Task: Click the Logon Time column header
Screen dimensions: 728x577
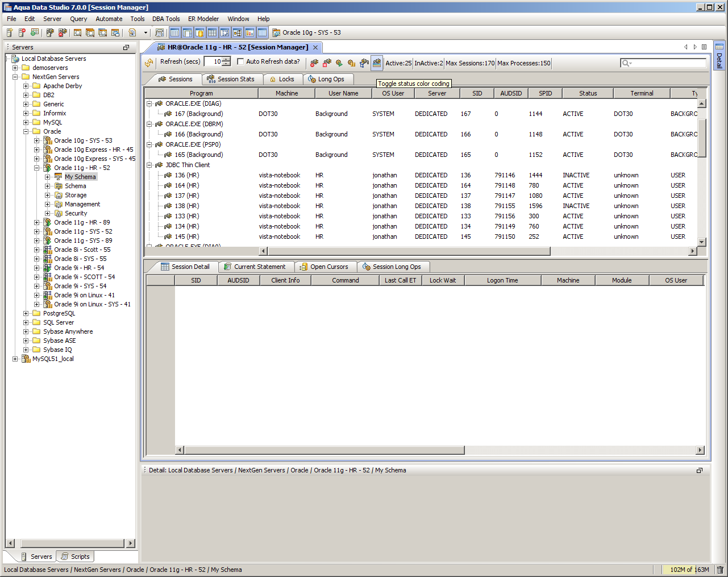Action: (503, 280)
